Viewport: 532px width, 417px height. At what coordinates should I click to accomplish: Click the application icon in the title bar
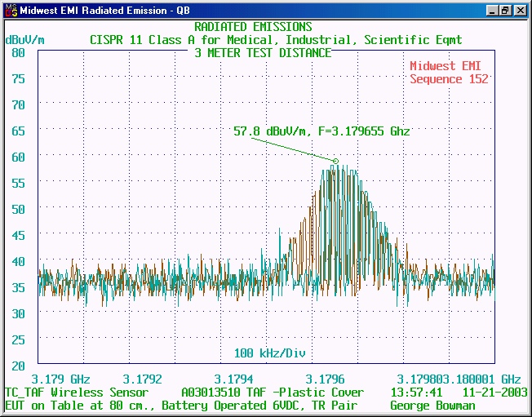coord(10,11)
